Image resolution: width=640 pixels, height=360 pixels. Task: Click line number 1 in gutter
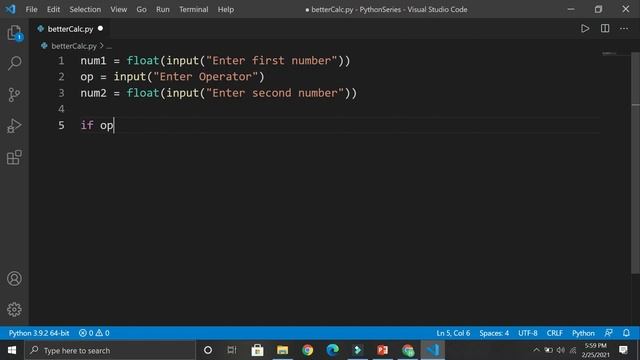click(x=61, y=61)
